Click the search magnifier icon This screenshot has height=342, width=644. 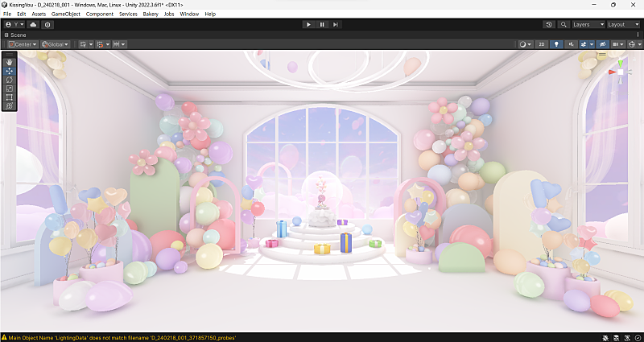pos(562,25)
